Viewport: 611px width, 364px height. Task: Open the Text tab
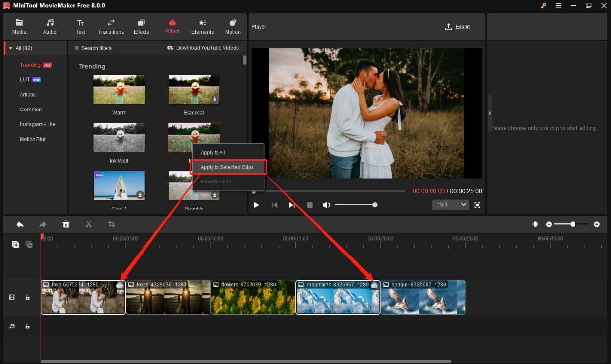pyautogui.click(x=80, y=27)
